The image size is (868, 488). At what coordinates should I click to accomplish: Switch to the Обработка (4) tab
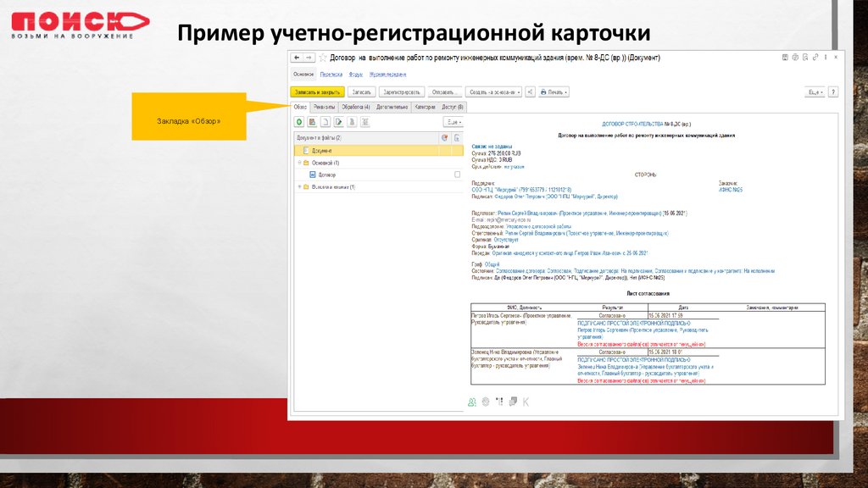[355, 107]
